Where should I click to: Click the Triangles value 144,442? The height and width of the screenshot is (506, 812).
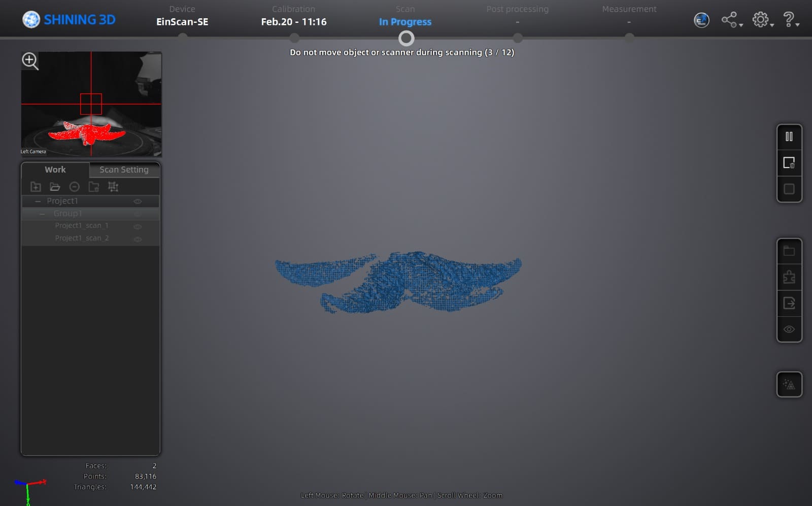tap(143, 487)
